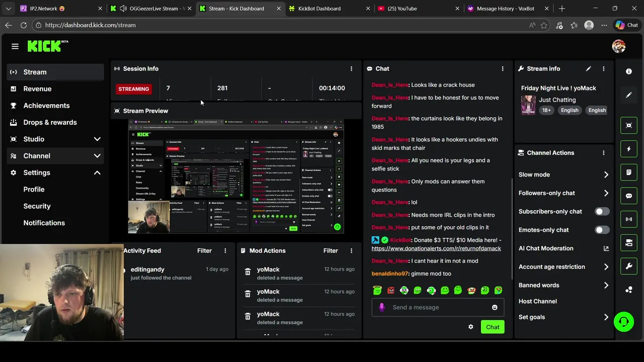Toggle lightning bolt widget in right sidebar
644x362 pixels.
coord(628,149)
